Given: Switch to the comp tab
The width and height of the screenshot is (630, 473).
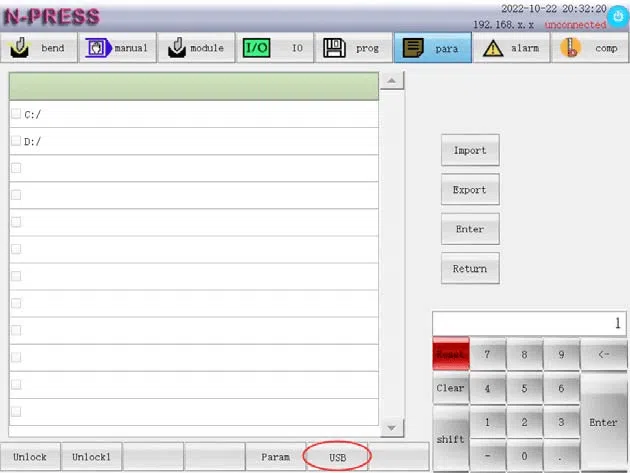Looking at the screenshot, I should point(590,48).
